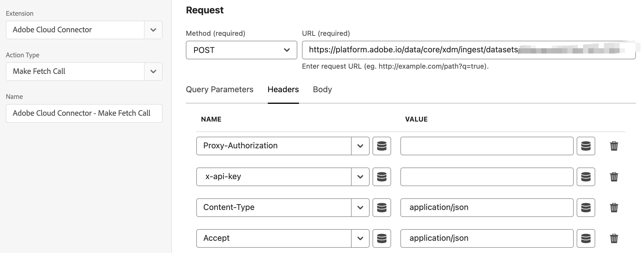Click the Proxy-Authorization value field

(487, 146)
